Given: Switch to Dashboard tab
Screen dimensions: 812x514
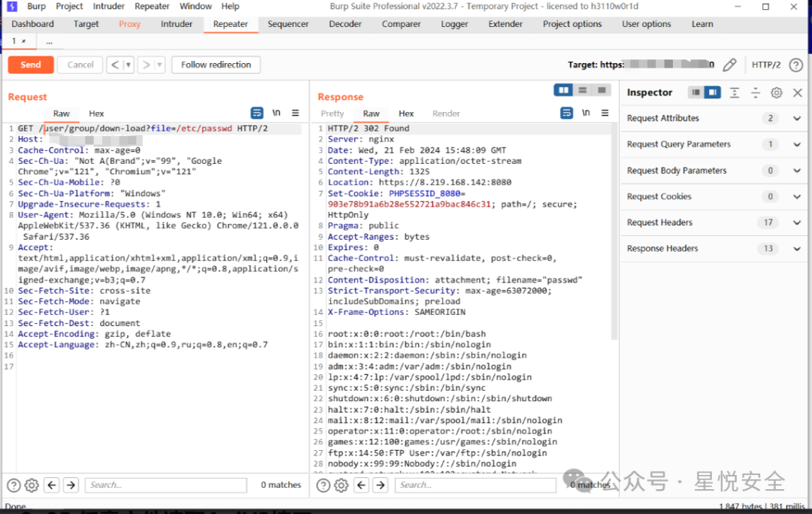Looking at the screenshot, I should (x=32, y=24).
